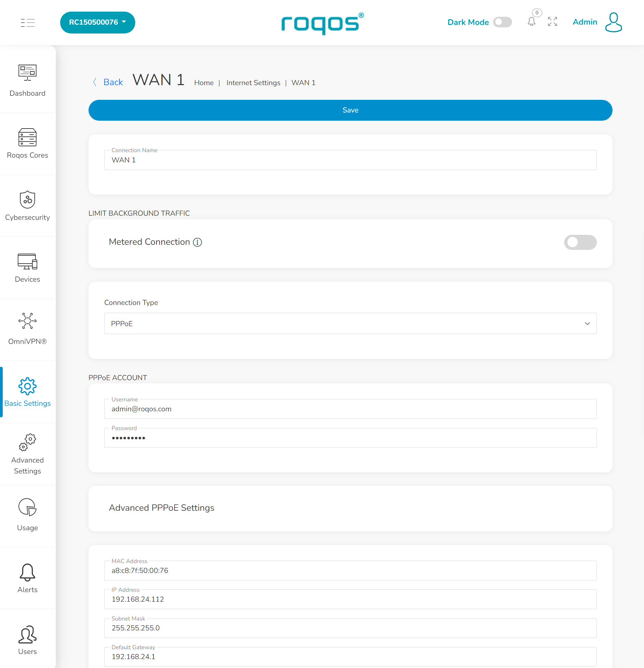Viewport: 644px width, 668px height.
Task: Click the LIMIT BACKGROUND TRAFFIC heading
Action: pos(139,213)
